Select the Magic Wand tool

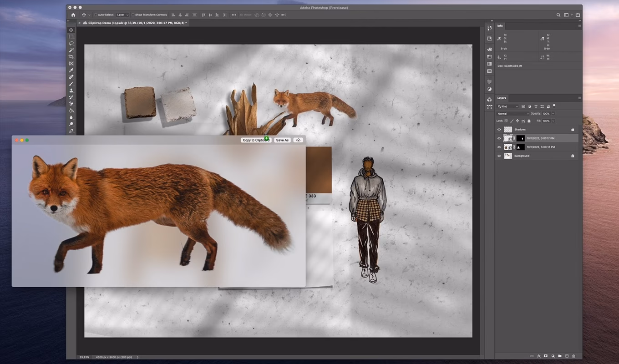pyautogui.click(x=71, y=50)
